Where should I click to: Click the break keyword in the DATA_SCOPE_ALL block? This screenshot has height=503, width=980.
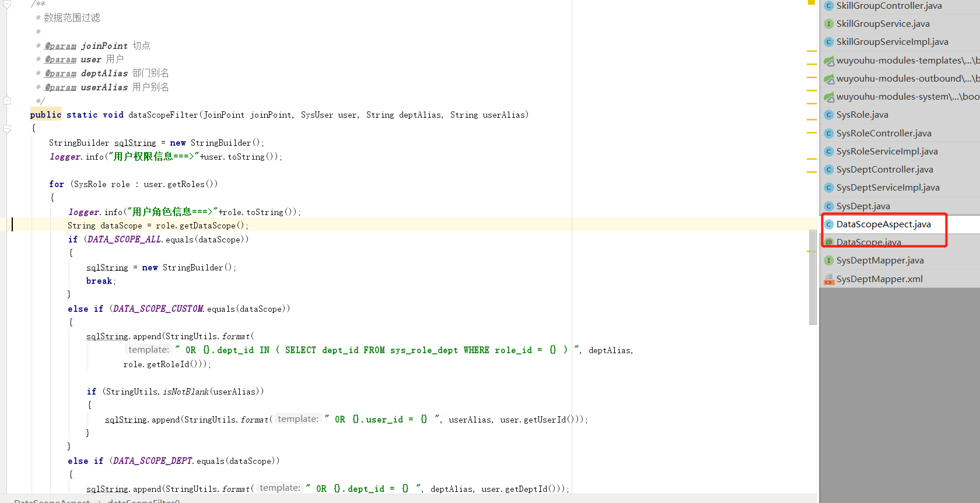click(99, 281)
